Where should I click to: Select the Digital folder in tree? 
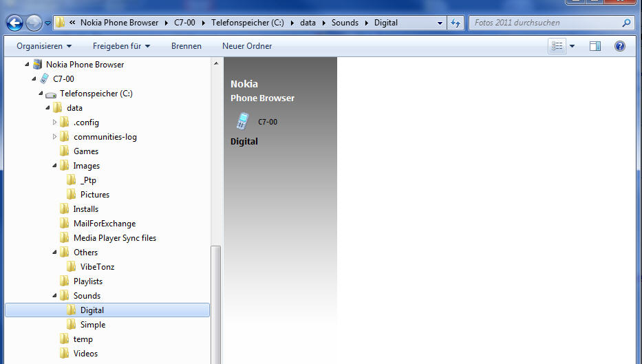tap(107, 310)
